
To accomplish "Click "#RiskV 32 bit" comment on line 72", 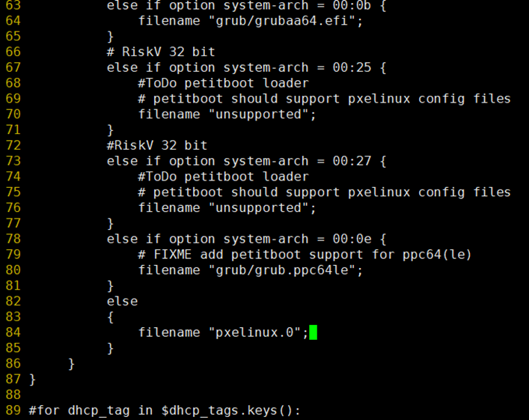I will pos(157,145).
